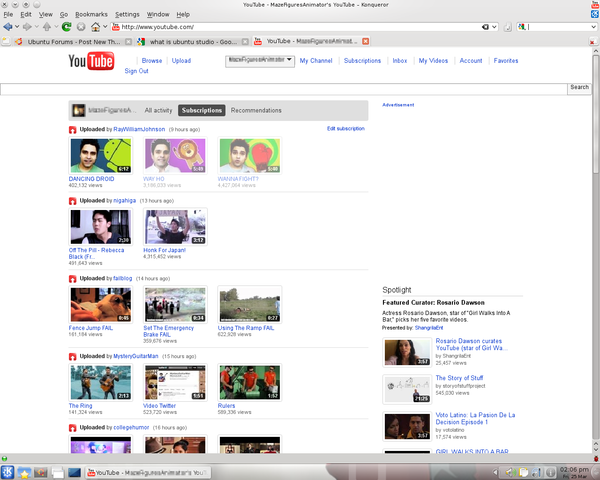Viewport: 600px width, 480px height.
Task: Click the grey up arrow button
Action: 47,27
